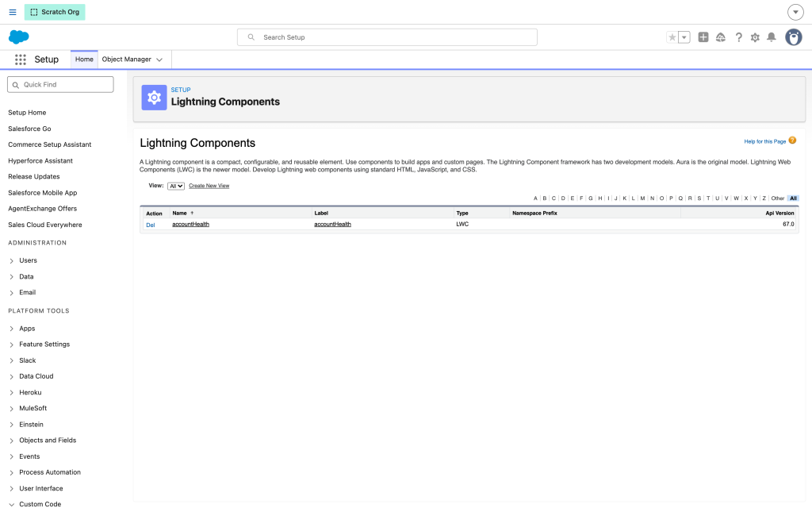Open the View dropdown set to All
This screenshot has width=812, height=508.
coord(176,186)
